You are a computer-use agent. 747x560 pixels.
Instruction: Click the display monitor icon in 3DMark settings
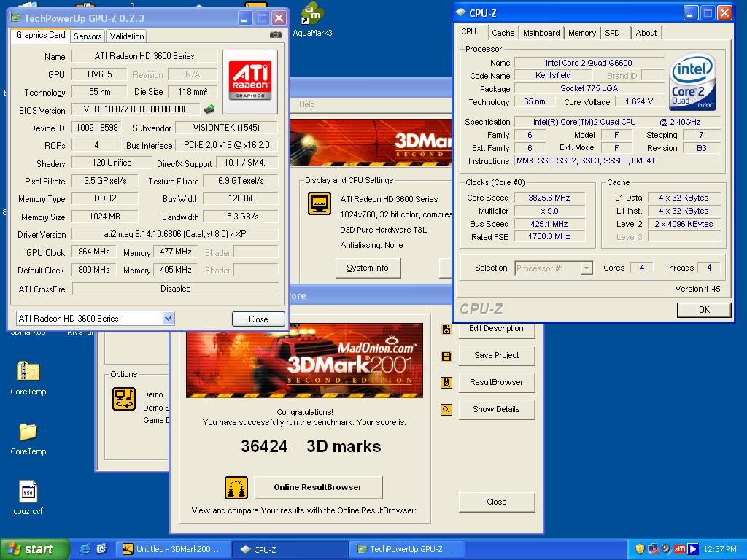click(x=320, y=203)
